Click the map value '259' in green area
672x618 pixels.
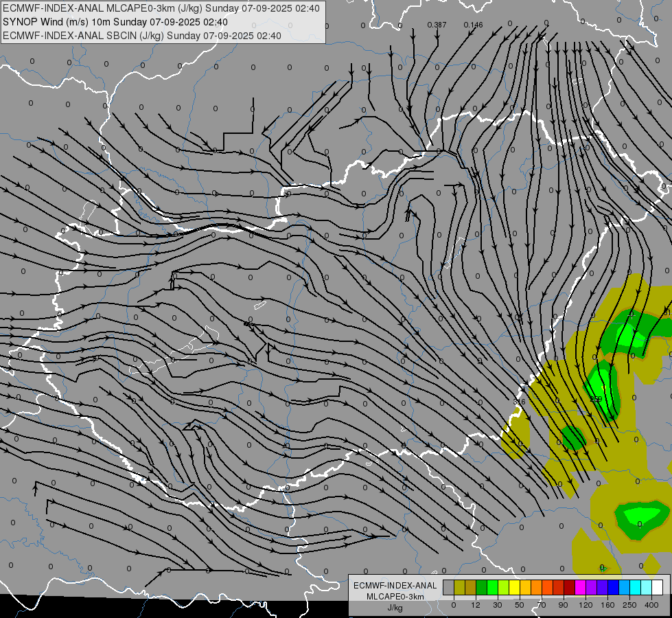(596, 399)
